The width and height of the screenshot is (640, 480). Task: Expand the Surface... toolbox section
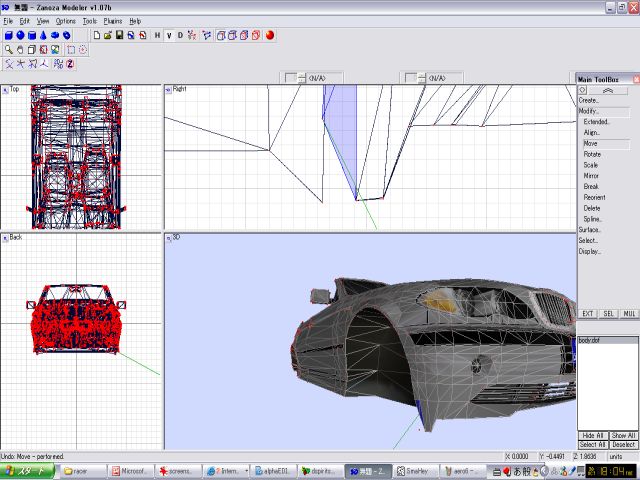click(590, 229)
